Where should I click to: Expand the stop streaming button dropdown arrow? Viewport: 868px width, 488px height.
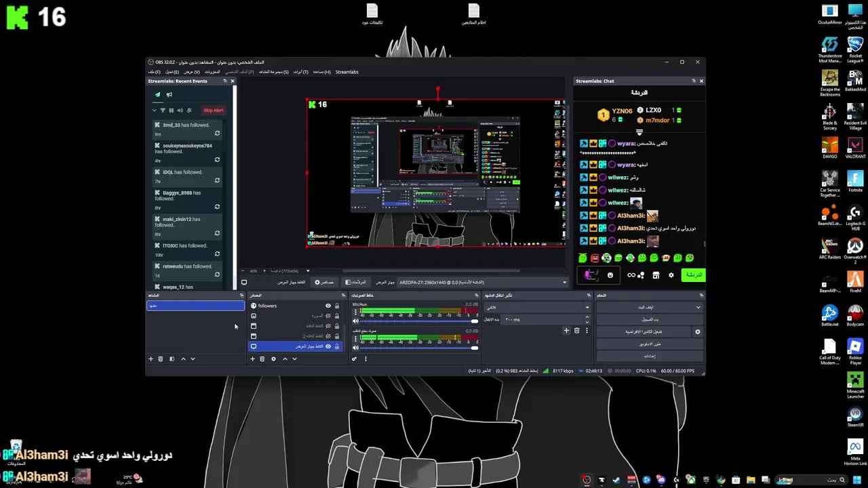(698, 308)
